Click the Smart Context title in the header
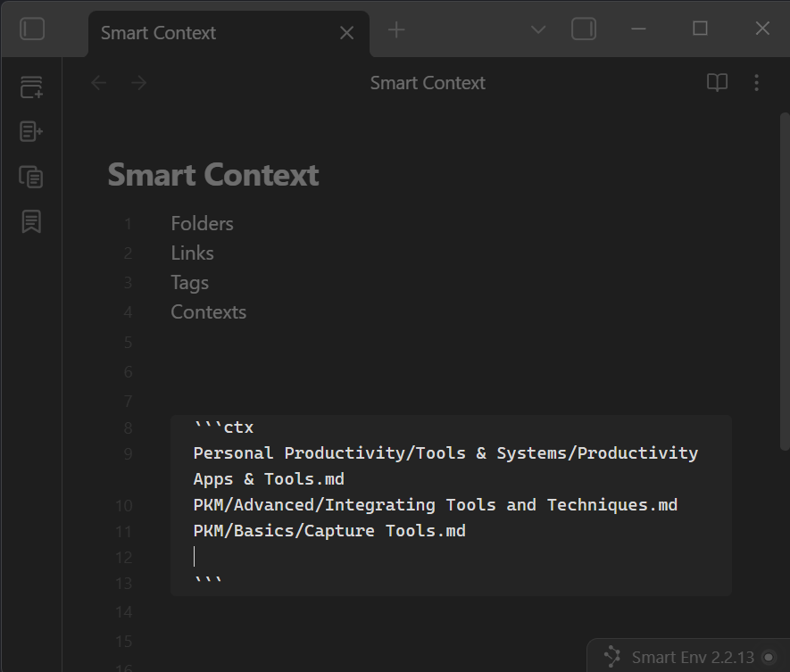 click(x=428, y=83)
